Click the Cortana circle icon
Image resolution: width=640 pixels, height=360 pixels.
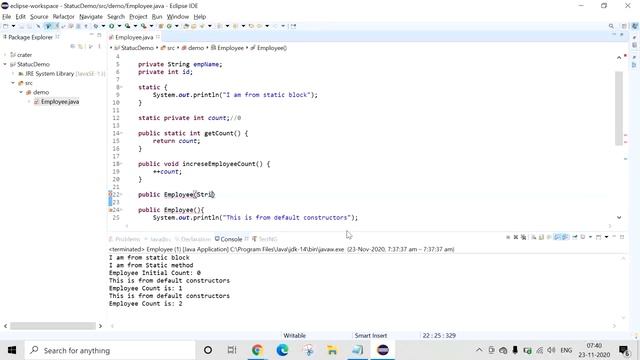[208, 350]
